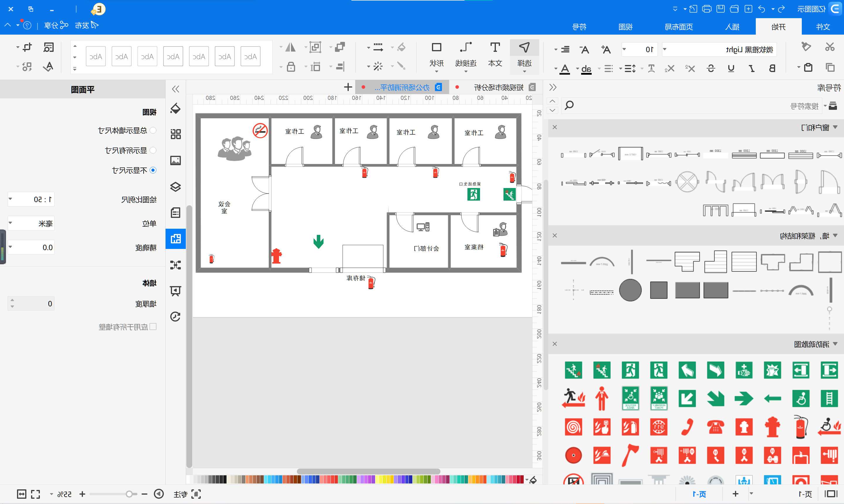Open the history panel sidebar icon
Viewport: 844px width, 504px height.
click(x=175, y=317)
